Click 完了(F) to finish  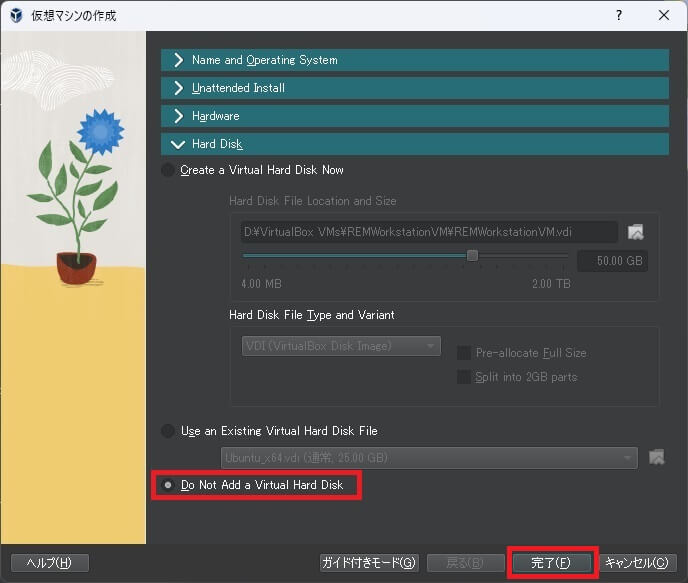pyautogui.click(x=552, y=563)
